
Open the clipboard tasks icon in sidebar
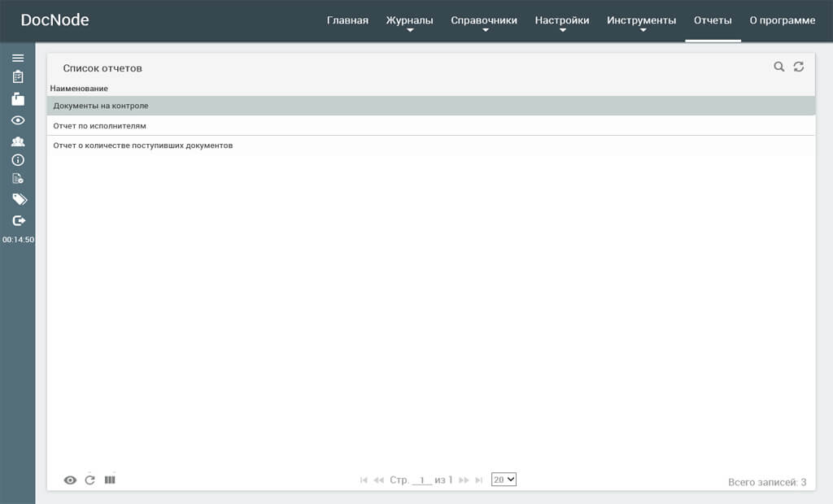pos(18,77)
